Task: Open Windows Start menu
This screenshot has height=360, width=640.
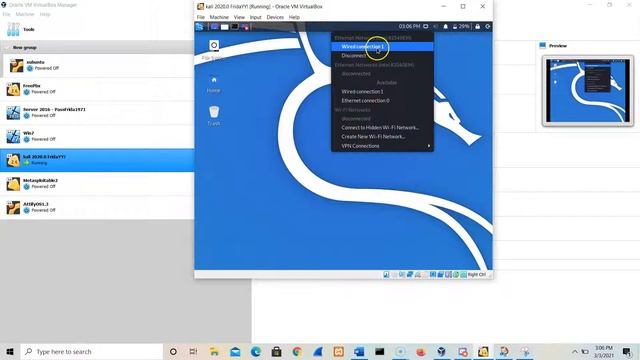Action: [x=10, y=351]
